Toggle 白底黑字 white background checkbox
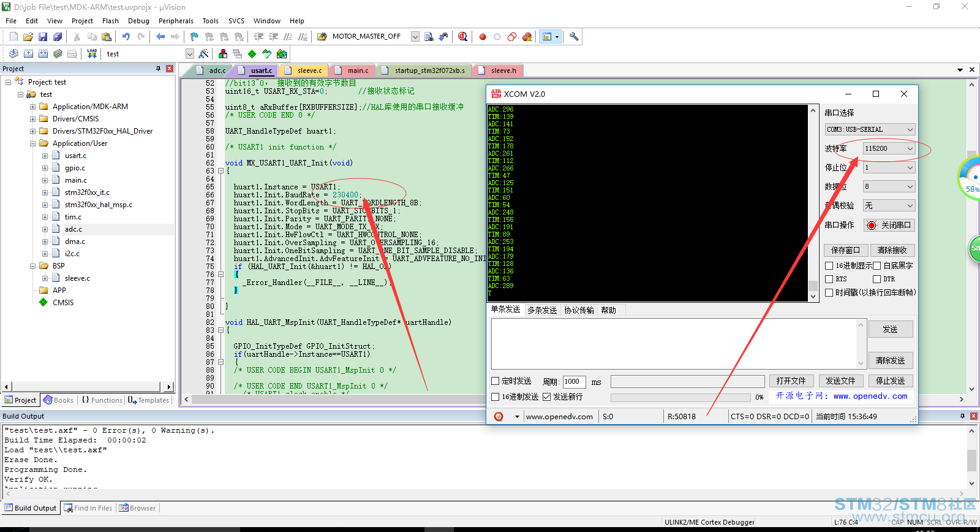Viewport: 980px width, 532px height. point(876,265)
